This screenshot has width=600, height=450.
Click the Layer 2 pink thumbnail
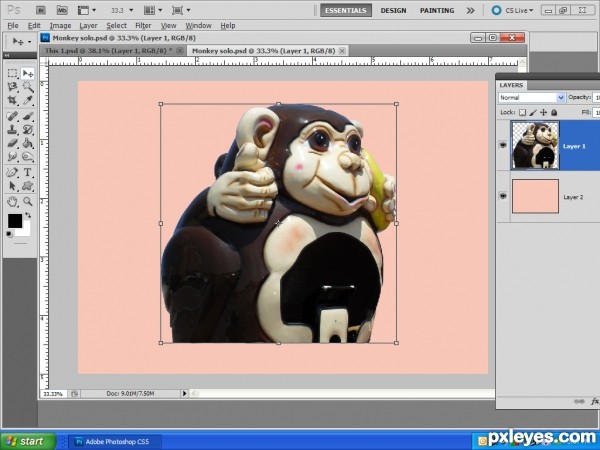click(535, 196)
